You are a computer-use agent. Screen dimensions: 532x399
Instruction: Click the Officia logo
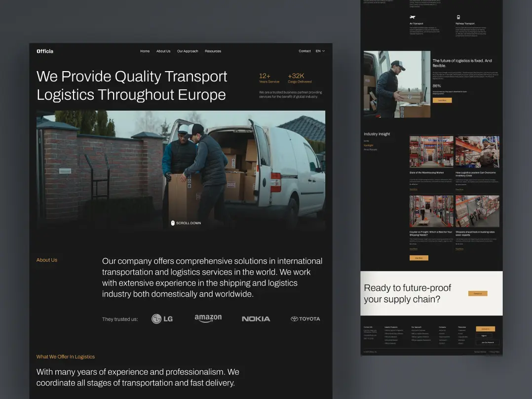pyautogui.click(x=45, y=51)
